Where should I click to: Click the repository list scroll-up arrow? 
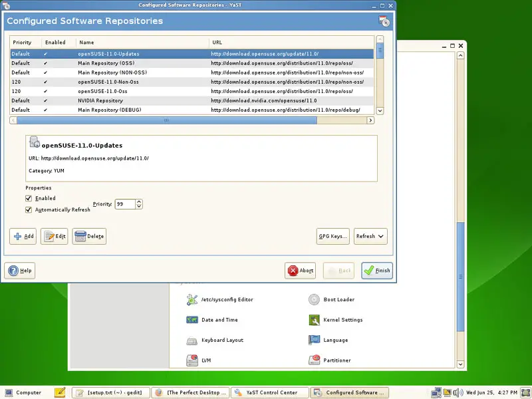point(380,39)
